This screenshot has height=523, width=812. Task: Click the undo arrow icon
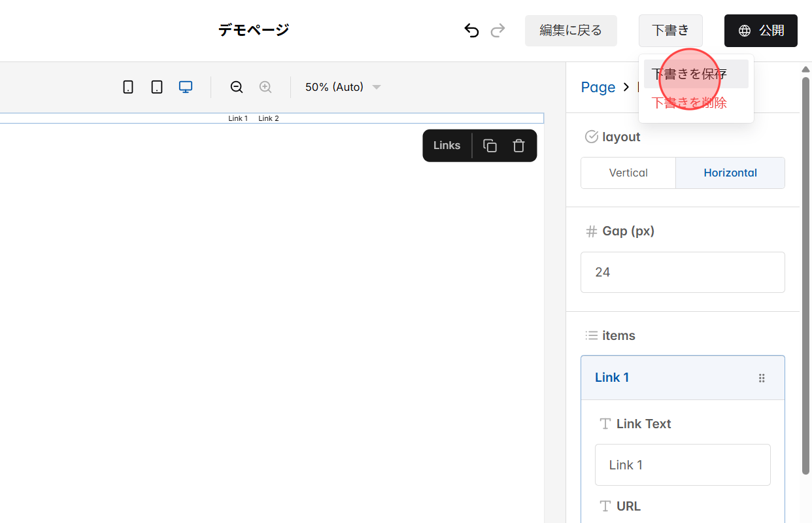[471, 30]
